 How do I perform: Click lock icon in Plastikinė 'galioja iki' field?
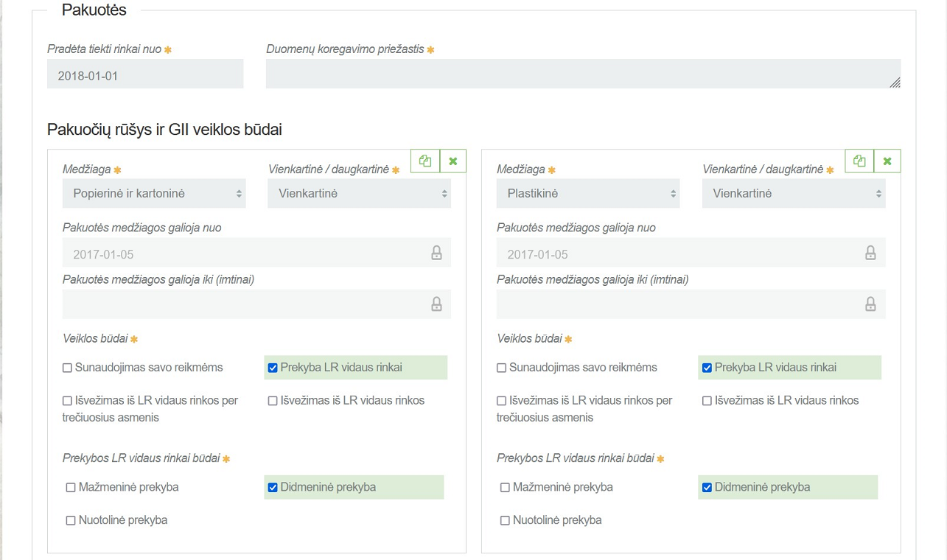coord(870,304)
